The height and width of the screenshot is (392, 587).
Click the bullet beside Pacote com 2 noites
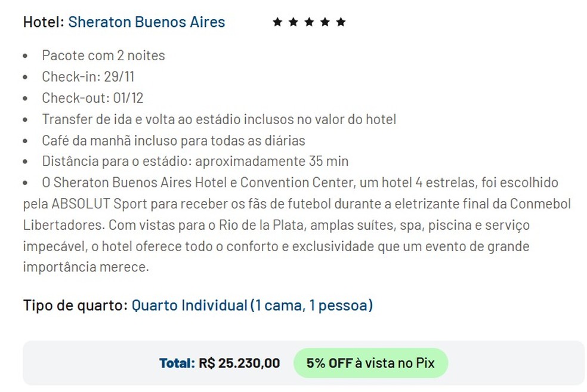pos(25,56)
